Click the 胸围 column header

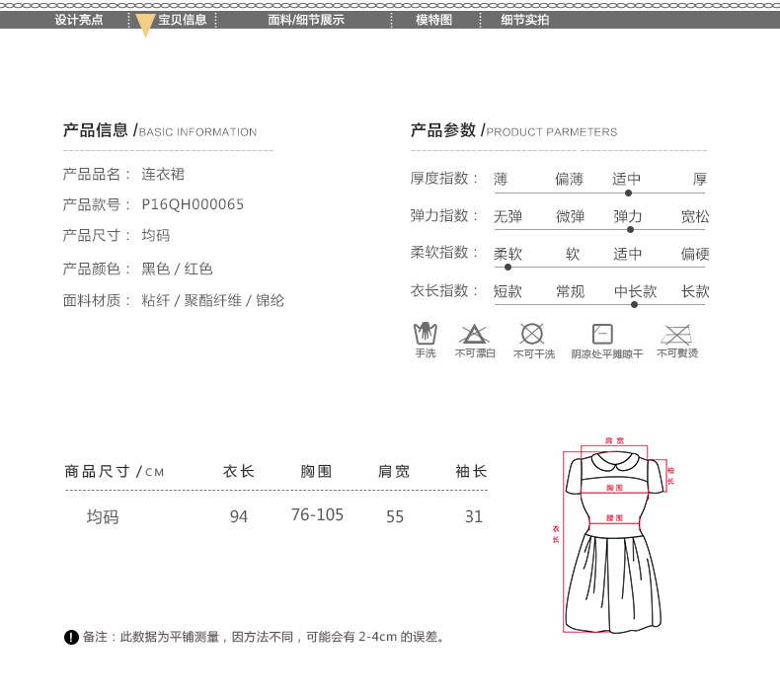[x=316, y=471]
